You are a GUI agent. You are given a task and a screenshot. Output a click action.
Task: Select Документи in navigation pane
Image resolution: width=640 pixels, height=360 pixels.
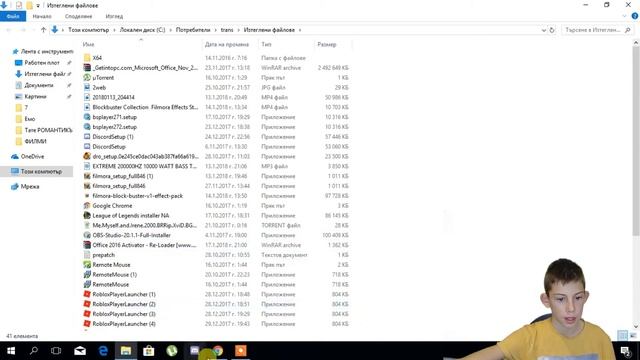39,85
